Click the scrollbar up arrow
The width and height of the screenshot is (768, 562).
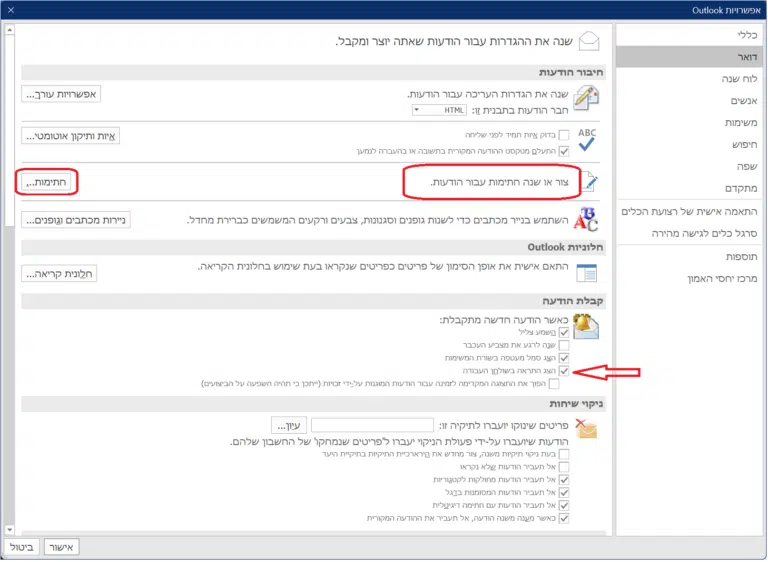click(10, 30)
